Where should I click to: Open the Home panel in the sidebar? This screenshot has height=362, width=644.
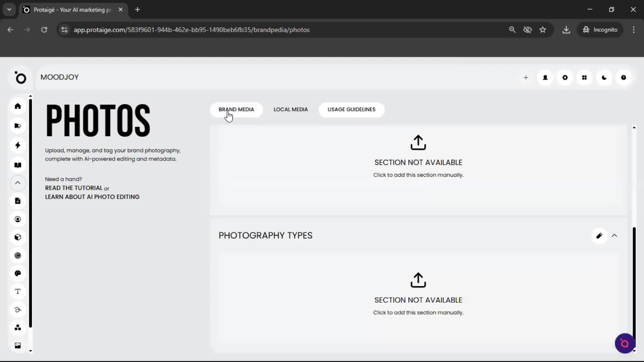coord(18,106)
